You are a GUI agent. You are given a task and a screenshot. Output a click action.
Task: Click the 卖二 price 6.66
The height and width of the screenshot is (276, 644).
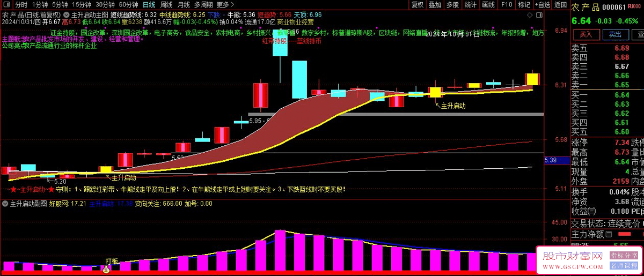coord(621,76)
